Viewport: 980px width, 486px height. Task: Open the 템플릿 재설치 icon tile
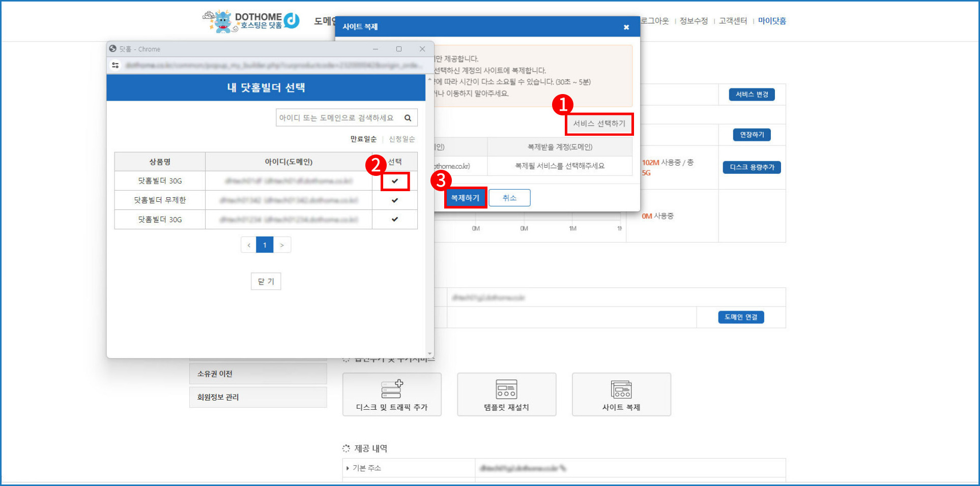point(506,394)
